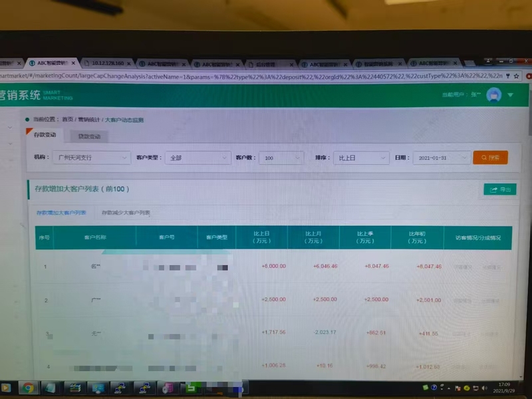
Task: Click the +2,501.00 value in row 2
Action: (x=428, y=300)
